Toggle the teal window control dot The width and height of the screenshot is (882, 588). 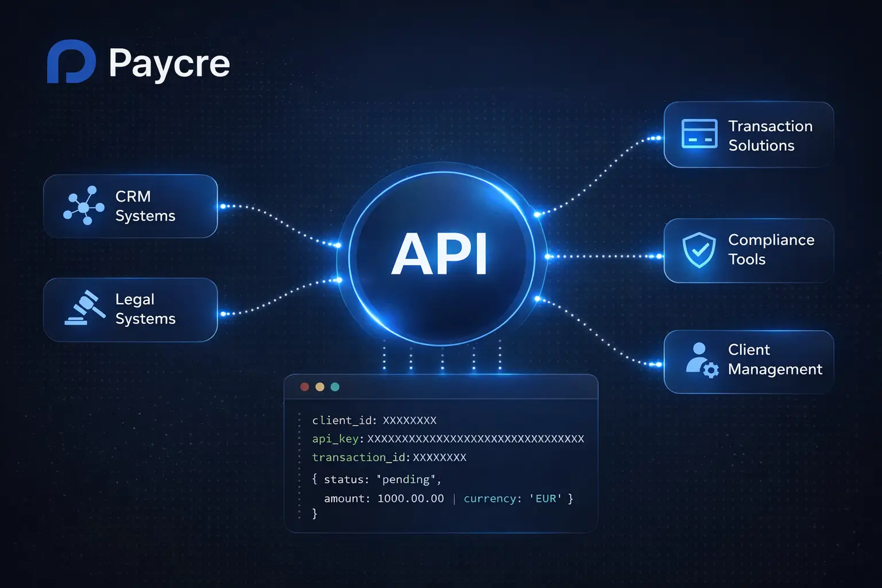(x=335, y=386)
